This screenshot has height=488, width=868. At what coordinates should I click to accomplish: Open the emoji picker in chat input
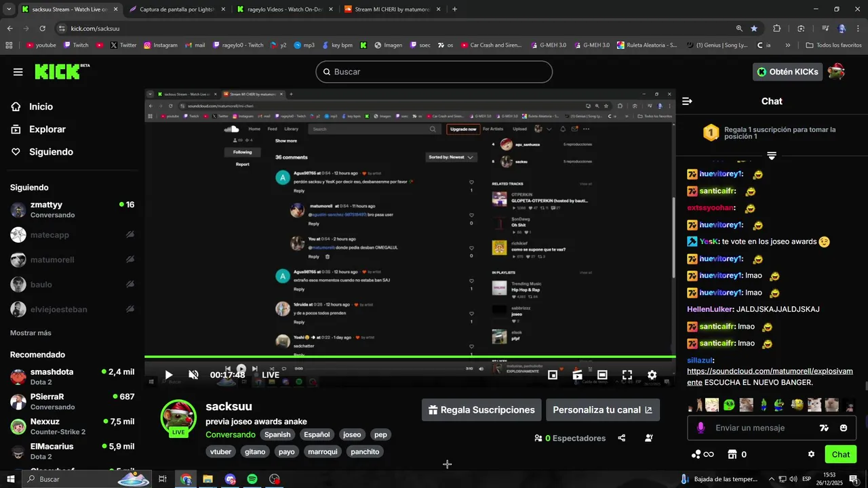pyautogui.click(x=844, y=428)
